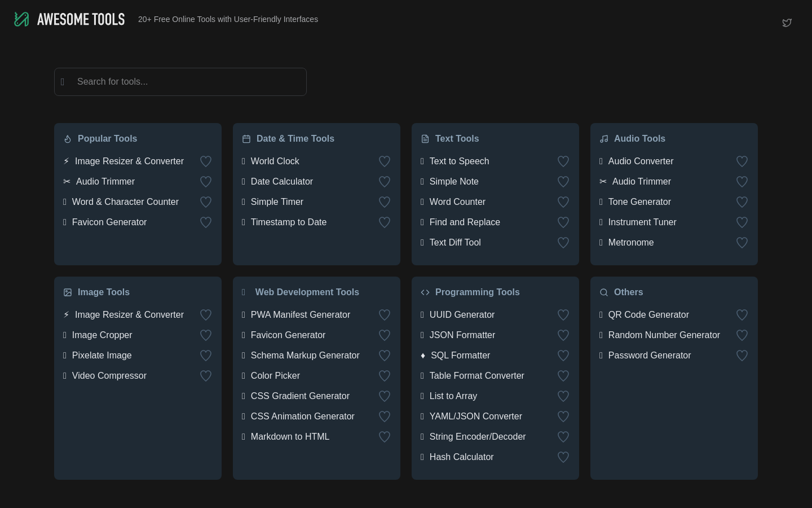Open the CSS Animation Generator
The height and width of the screenshot is (508, 812).
(x=303, y=417)
